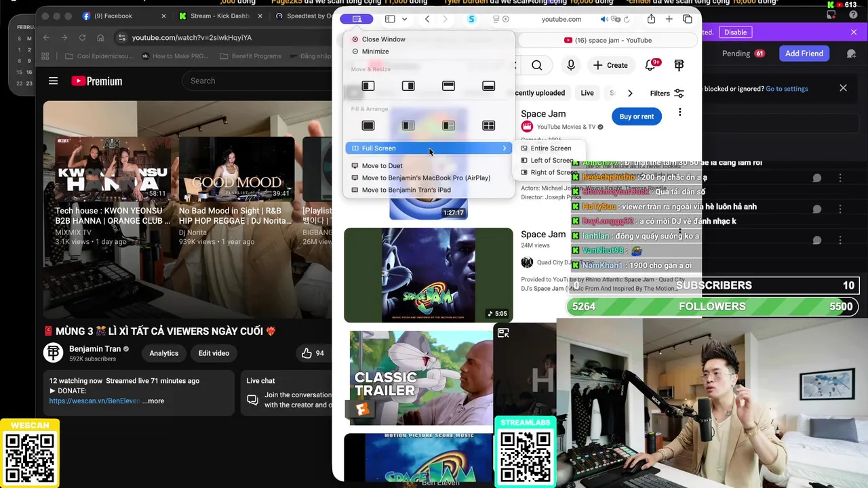Open Classic Trailer Space Jam thumbnail
The image size is (868, 488).
click(422, 378)
